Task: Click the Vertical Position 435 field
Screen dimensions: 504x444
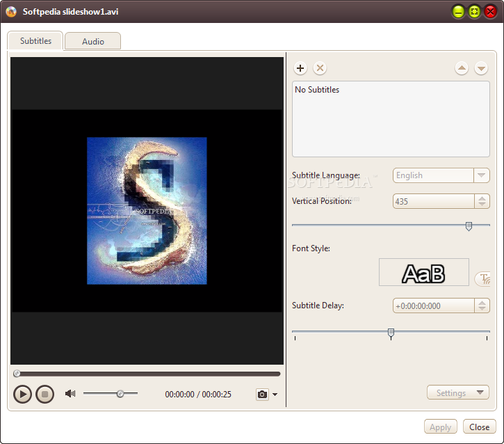Action: point(433,201)
